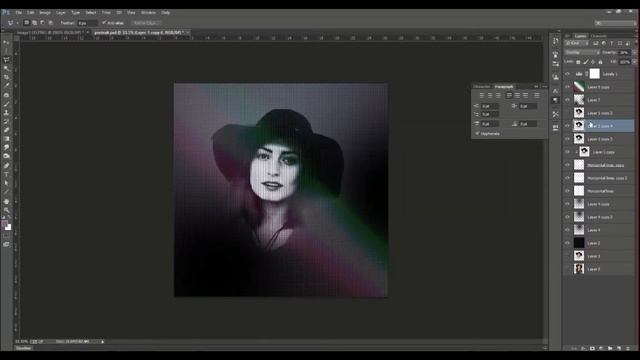Select the Clone Stamp tool
Viewport: 640px width, 360px height.
6,113
